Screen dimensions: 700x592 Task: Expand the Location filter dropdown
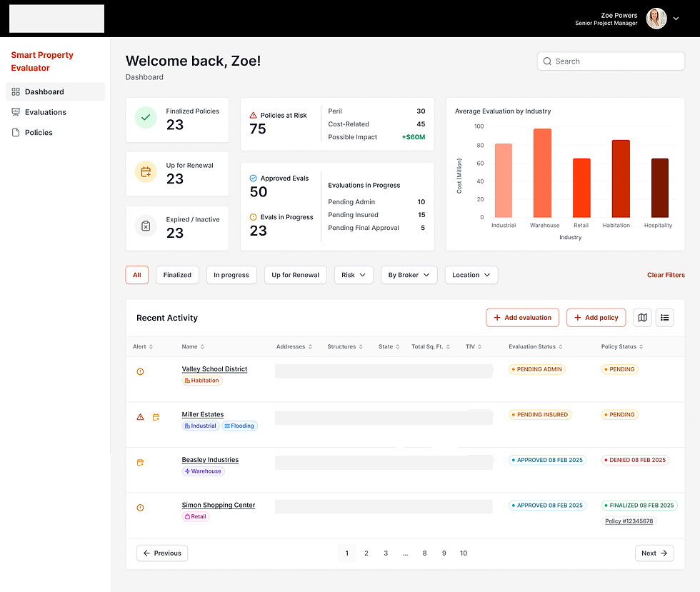[x=471, y=275]
